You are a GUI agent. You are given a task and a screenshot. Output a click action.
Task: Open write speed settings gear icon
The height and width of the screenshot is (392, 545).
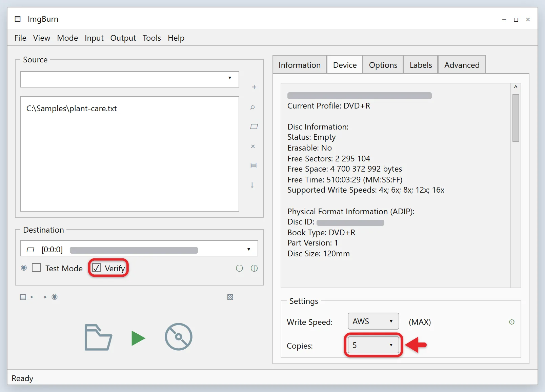coord(512,322)
